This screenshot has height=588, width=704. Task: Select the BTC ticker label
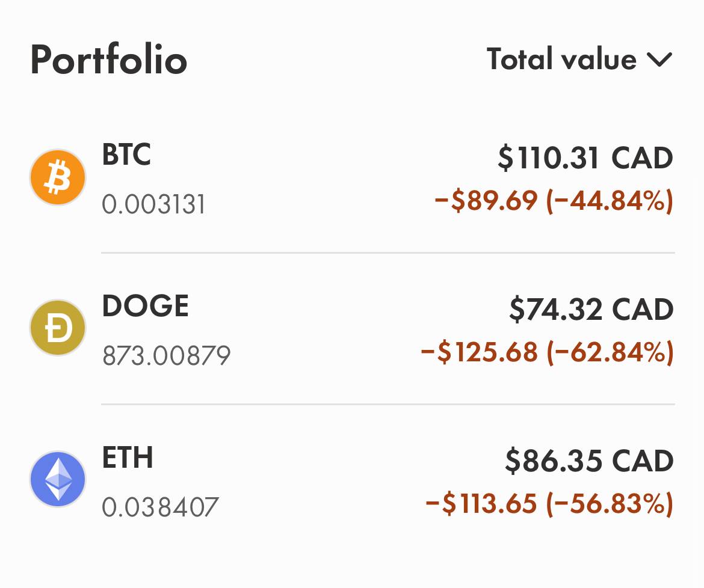(126, 155)
